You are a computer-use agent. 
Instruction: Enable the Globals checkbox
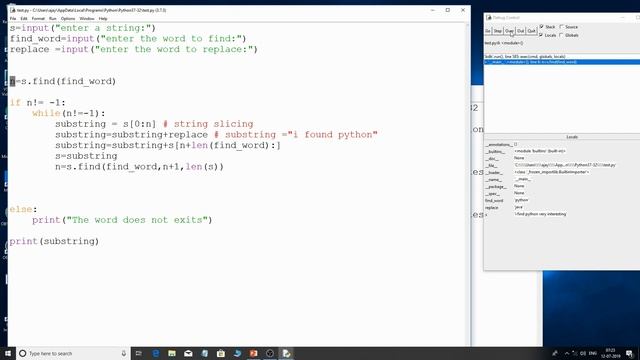pos(562,35)
